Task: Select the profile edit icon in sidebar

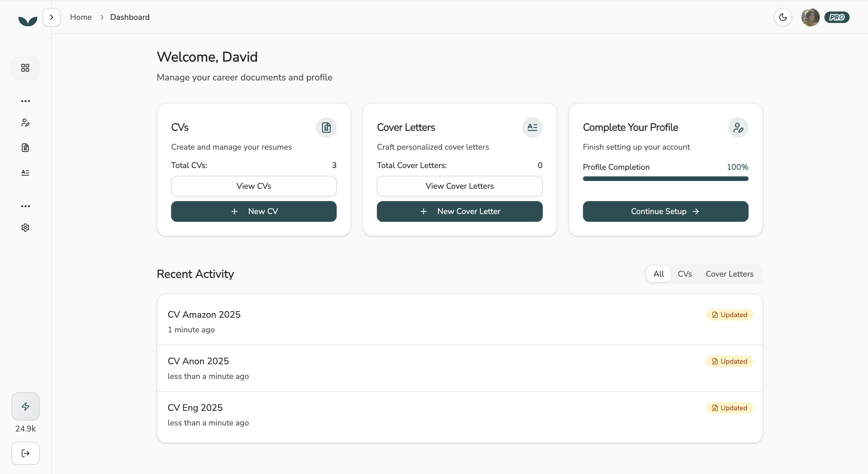Action: [x=25, y=122]
